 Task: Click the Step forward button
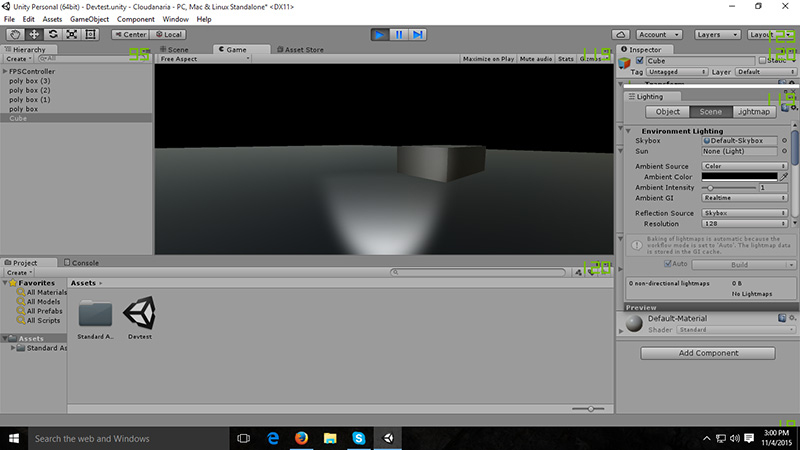click(418, 34)
